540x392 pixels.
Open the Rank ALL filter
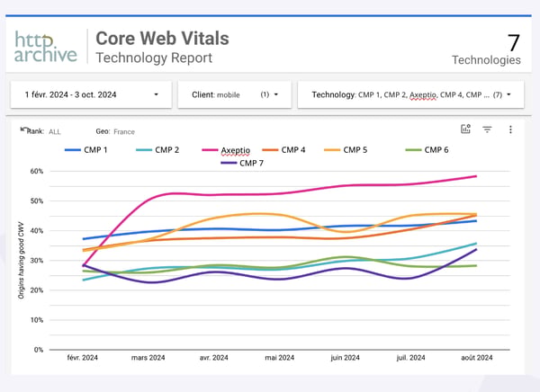click(x=44, y=131)
